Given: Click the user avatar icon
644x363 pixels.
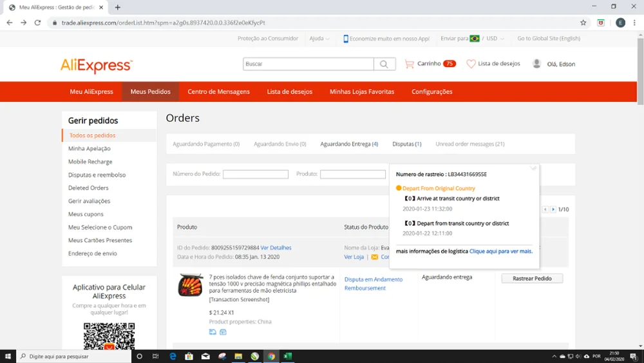Looking at the screenshot, I should 536,64.
